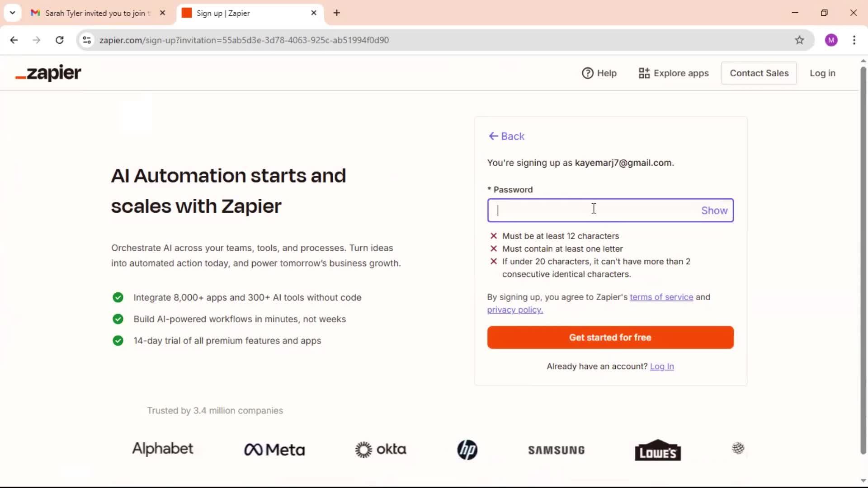868x488 pixels.
Task: Click the X beside If under 20 characters rule
Action: pyautogui.click(x=494, y=261)
